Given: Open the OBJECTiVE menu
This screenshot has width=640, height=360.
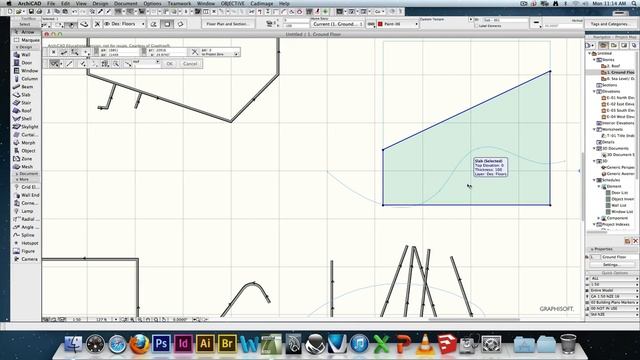Looking at the screenshot, I should coord(233,3).
